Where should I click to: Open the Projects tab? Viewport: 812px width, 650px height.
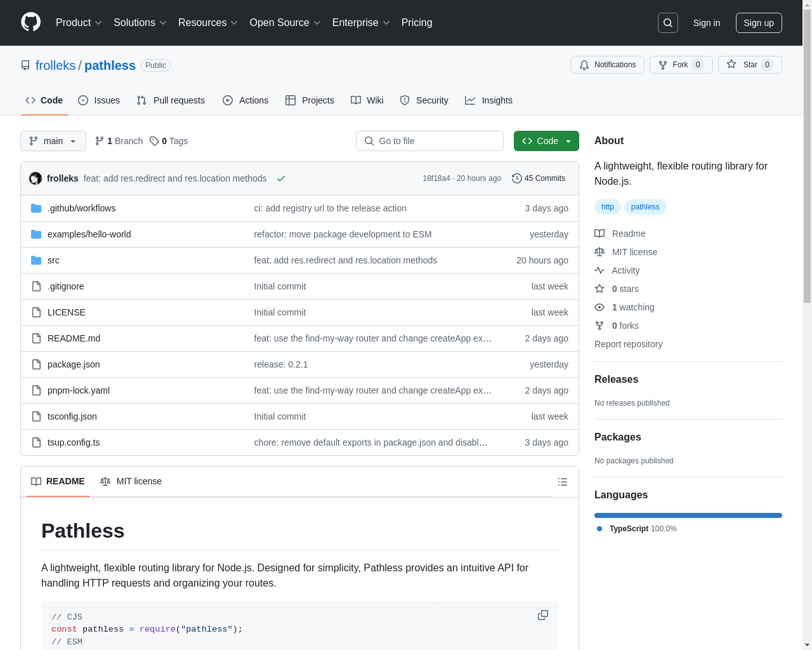pos(310,100)
